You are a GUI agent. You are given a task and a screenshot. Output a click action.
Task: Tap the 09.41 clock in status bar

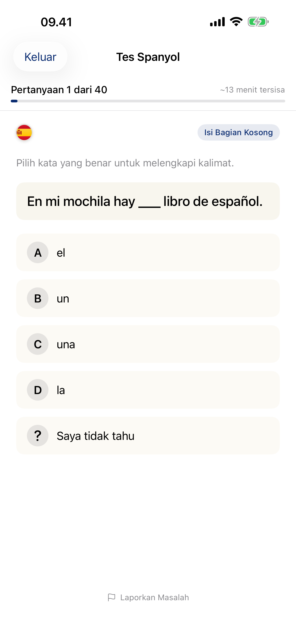57,22
